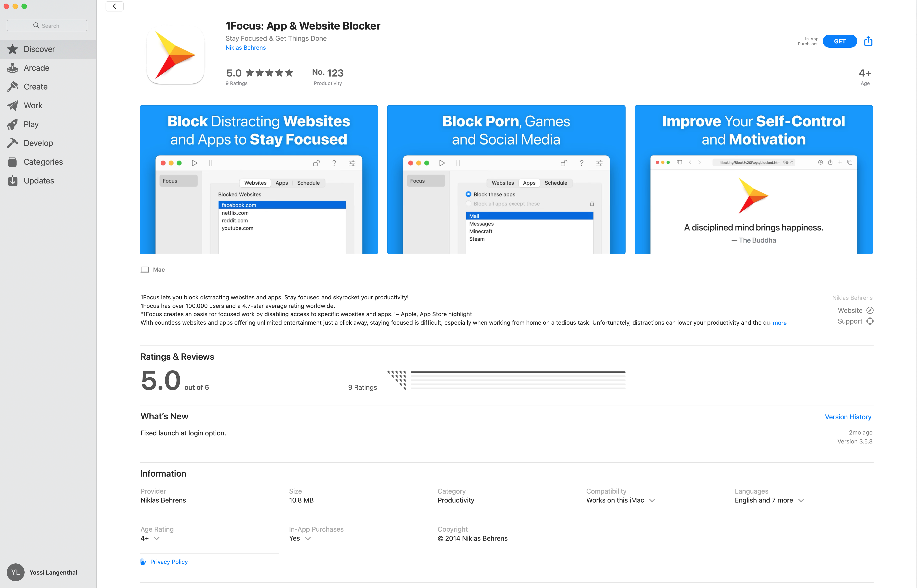Open the Arcade section icon in sidebar

point(13,68)
